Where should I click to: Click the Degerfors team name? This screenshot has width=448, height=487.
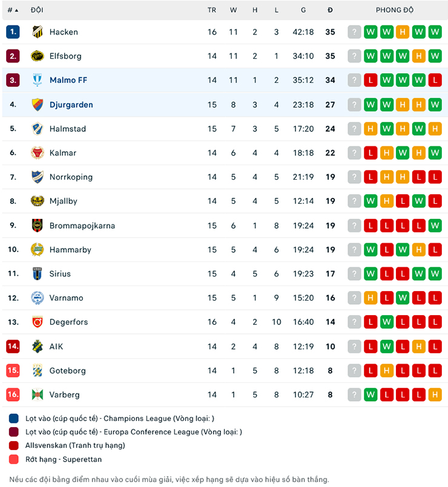(68, 322)
